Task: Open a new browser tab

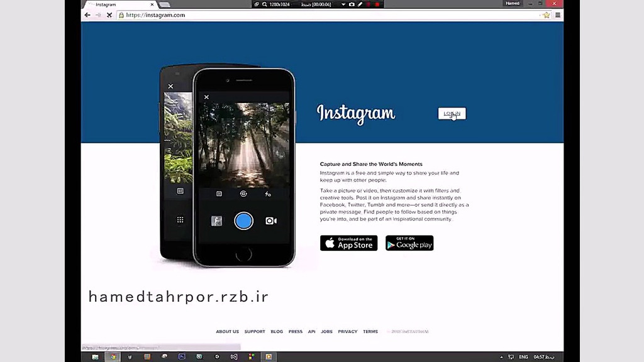Action: pyautogui.click(x=164, y=5)
